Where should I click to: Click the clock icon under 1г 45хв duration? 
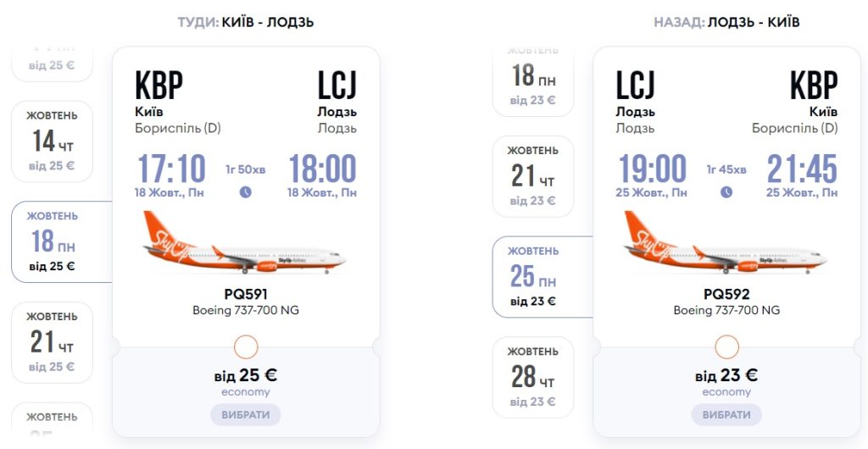tap(726, 191)
